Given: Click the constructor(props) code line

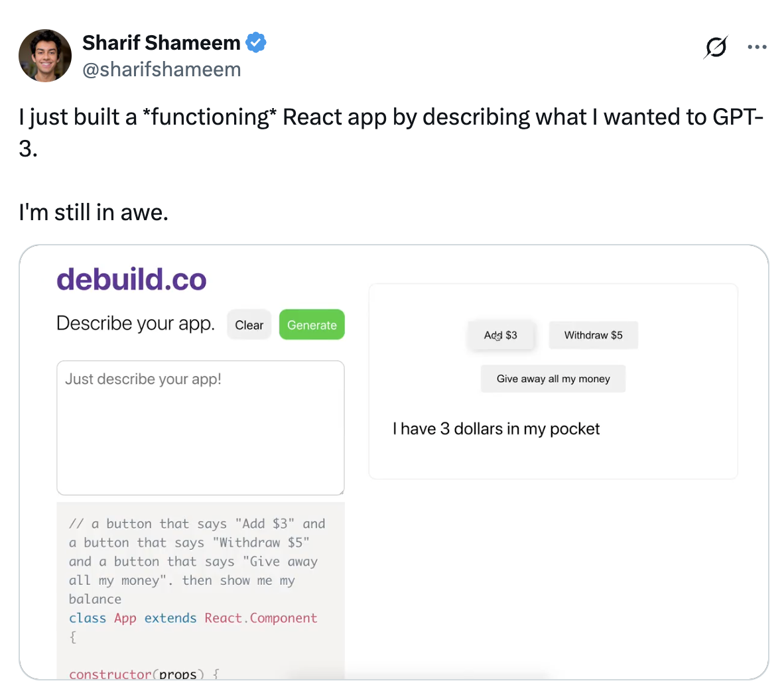Looking at the screenshot, I should 144,674.
